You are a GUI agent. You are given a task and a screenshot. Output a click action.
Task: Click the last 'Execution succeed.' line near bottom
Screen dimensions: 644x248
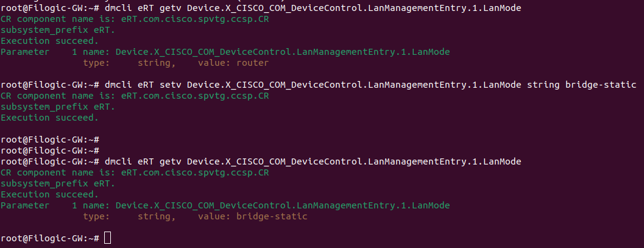click(x=49, y=194)
